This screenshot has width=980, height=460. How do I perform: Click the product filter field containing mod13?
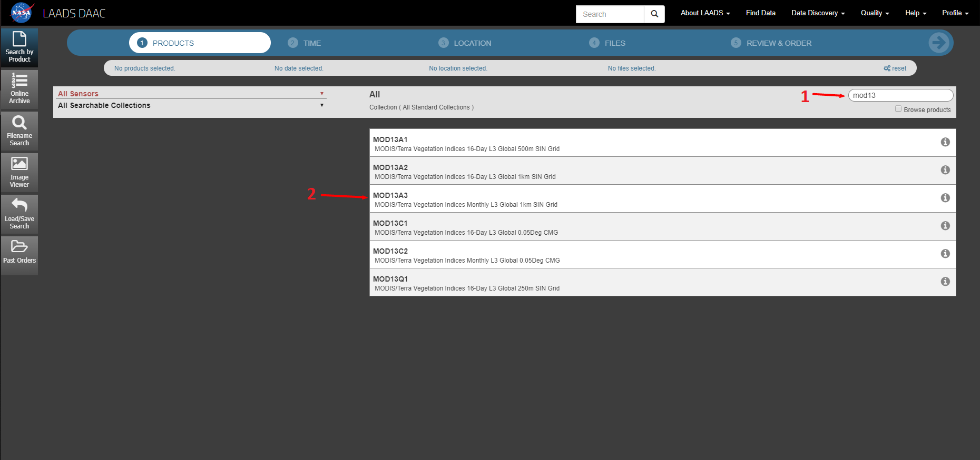pyautogui.click(x=900, y=95)
